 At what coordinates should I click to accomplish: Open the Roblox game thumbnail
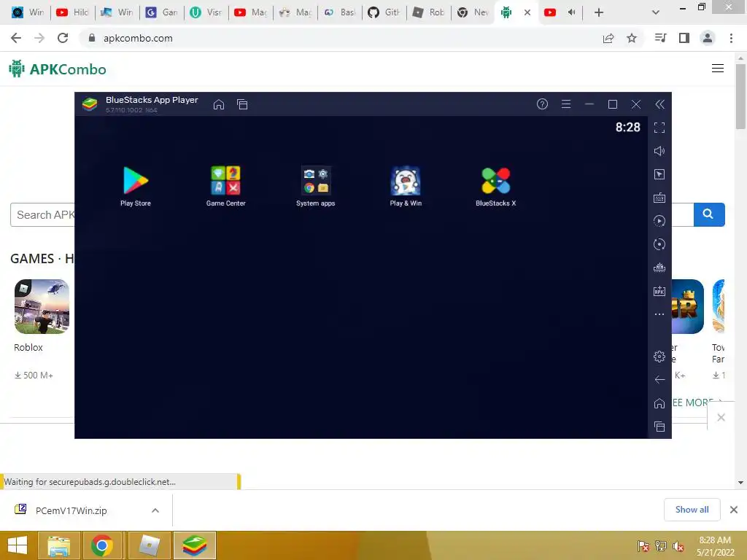[x=42, y=307]
